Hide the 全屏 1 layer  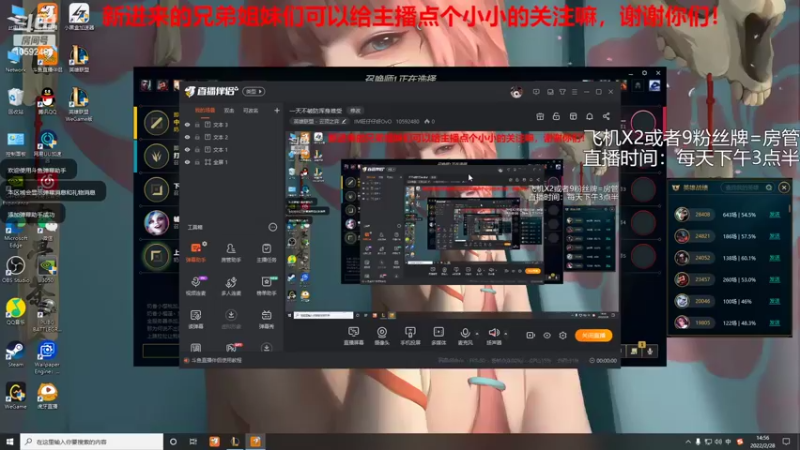click(x=187, y=162)
